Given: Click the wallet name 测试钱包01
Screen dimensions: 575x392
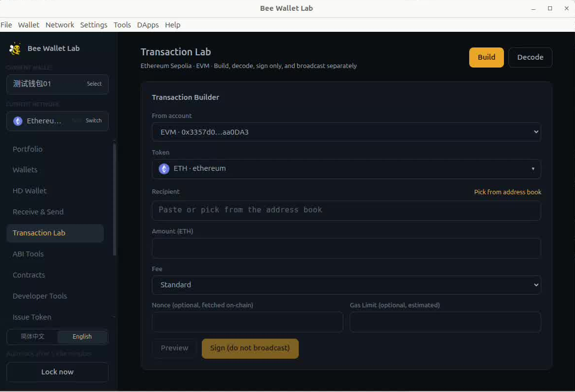Looking at the screenshot, I should (32, 84).
